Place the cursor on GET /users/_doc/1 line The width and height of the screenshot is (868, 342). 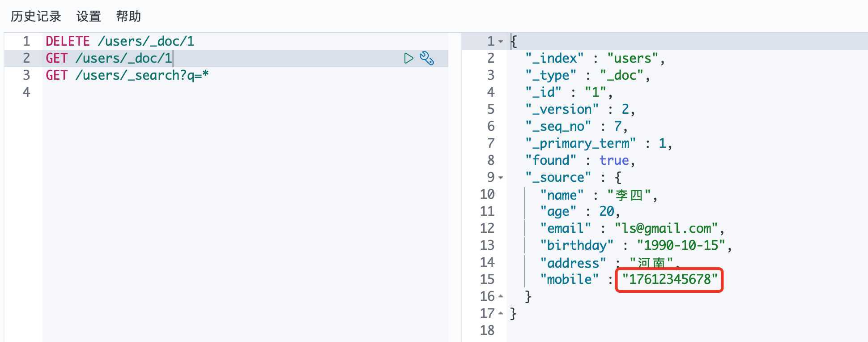109,58
